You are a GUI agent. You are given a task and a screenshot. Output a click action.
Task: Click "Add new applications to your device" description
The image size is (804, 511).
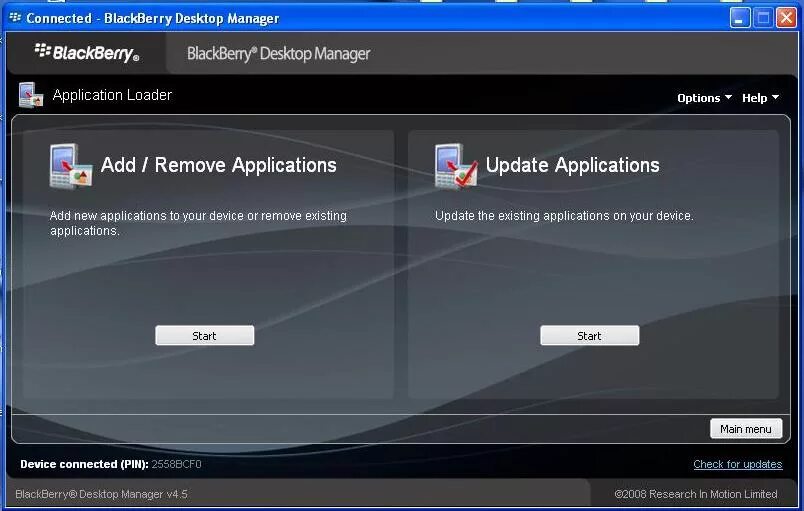(198, 223)
